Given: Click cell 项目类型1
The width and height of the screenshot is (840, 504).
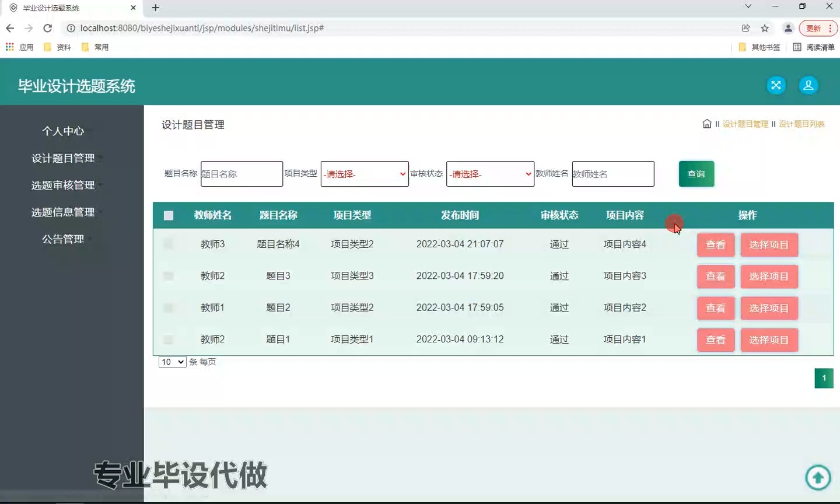Looking at the screenshot, I should tap(352, 339).
